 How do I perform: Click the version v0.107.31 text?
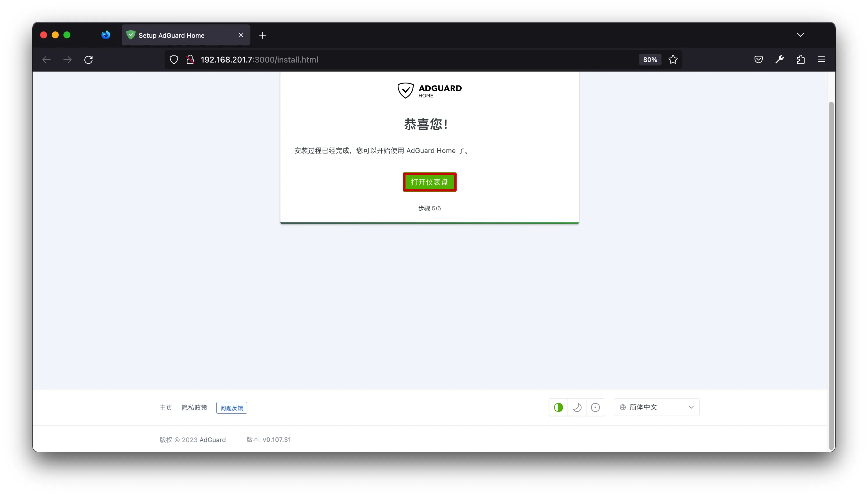click(277, 439)
